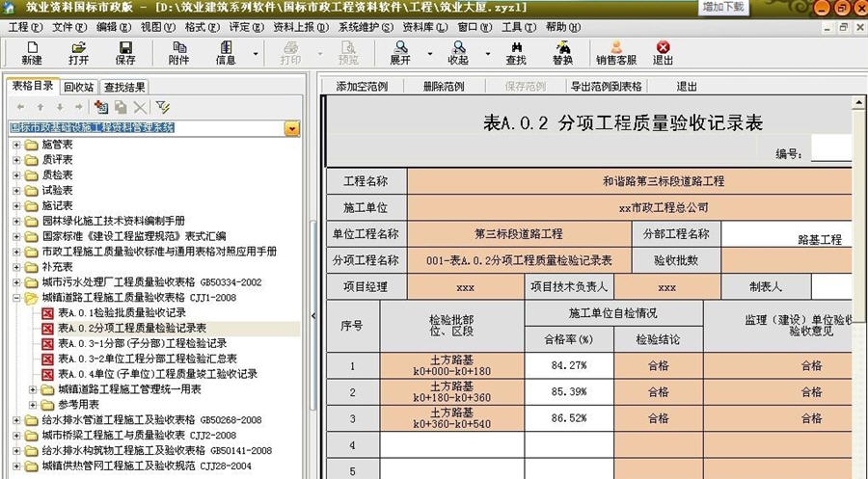Screen dimensions: 868x479
Task: Click the form's vertical scrollbar up arrow
Action: point(858,102)
